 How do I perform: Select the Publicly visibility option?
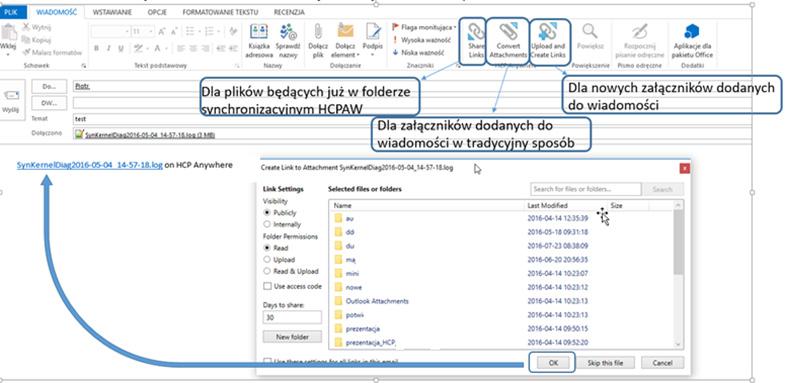coord(267,213)
